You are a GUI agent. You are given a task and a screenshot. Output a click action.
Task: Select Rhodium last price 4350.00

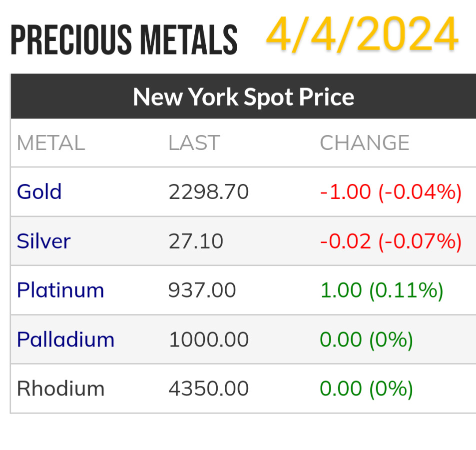tap(209, 388)
